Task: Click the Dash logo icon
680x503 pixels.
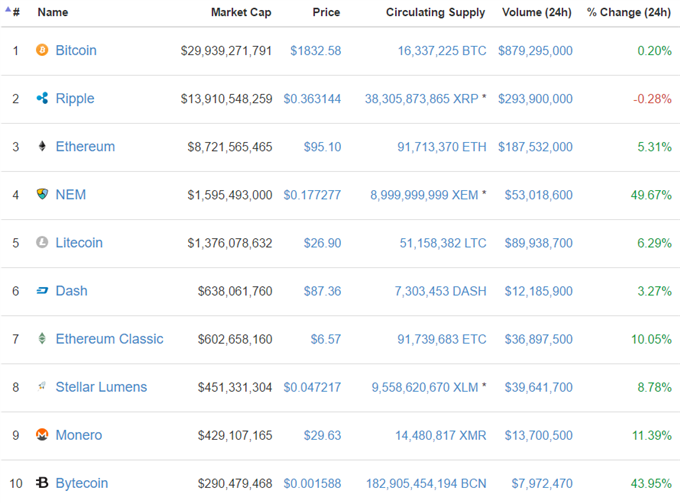Action: (42, 290)
